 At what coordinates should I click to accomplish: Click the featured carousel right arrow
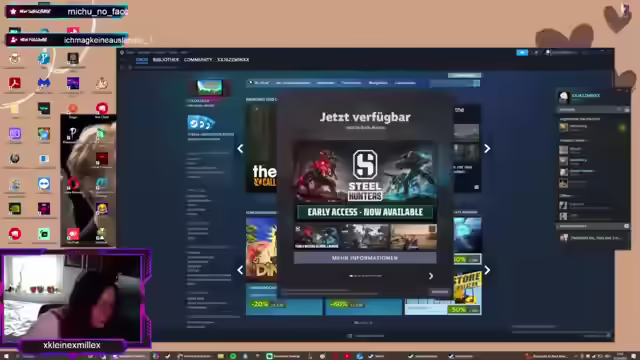487,149
